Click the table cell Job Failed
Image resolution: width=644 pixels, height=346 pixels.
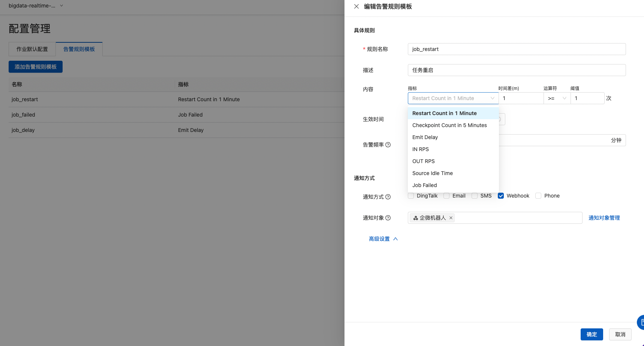coord(190,115)
